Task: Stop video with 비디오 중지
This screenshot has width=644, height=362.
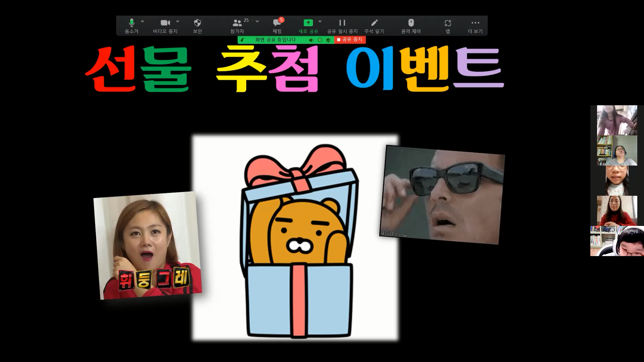Action: [165, 26]
